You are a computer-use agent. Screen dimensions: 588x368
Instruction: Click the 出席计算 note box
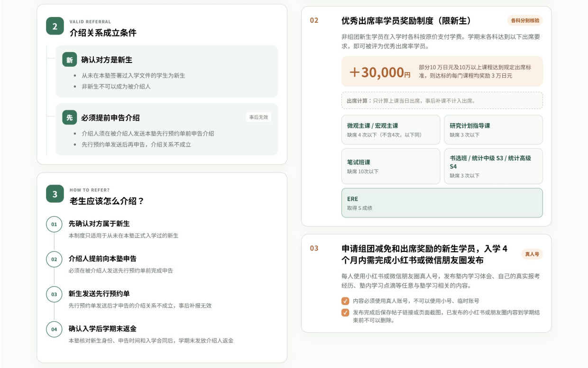coord(442,100)
